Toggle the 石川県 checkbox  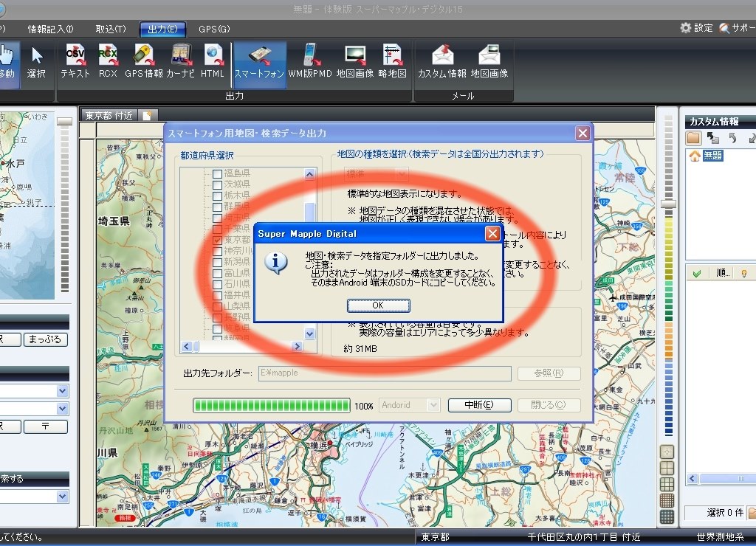(218, 284)
